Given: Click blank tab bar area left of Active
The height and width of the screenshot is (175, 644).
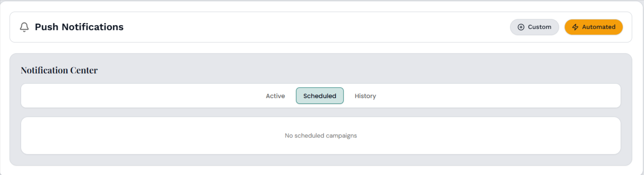Looking at the screenshot, I should pyautogui.click(x=144, y=96).
